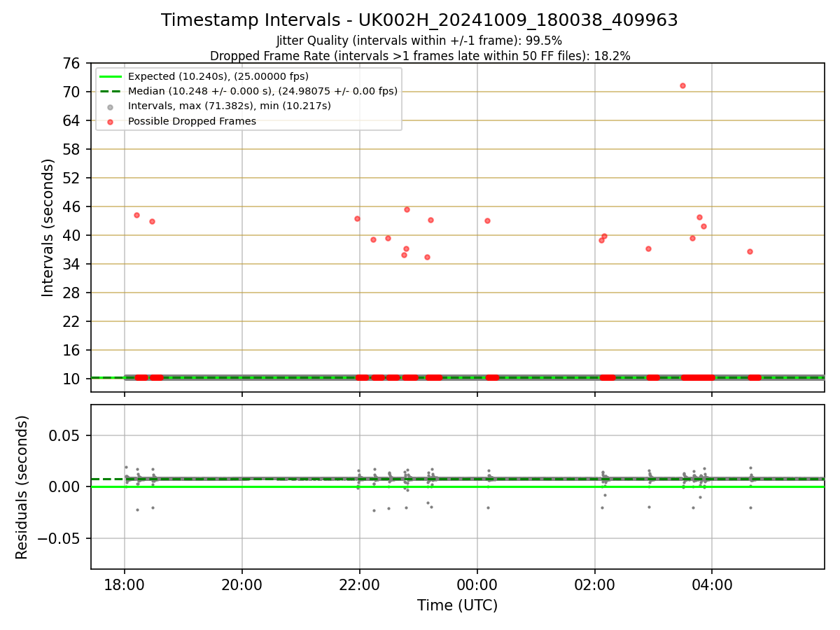840x630 pixels.
Task: Click the '20:00' x-axis tick label
Action: point(242,584)
